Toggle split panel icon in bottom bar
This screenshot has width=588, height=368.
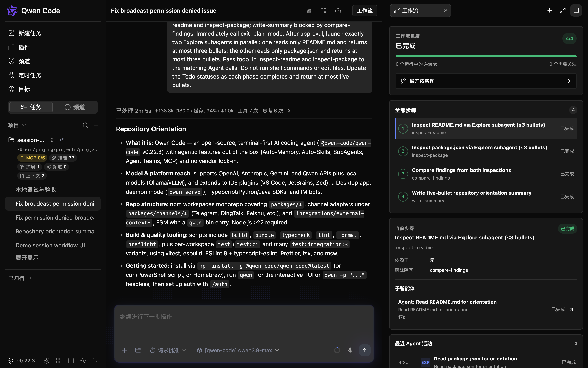(x=71, y=361)
